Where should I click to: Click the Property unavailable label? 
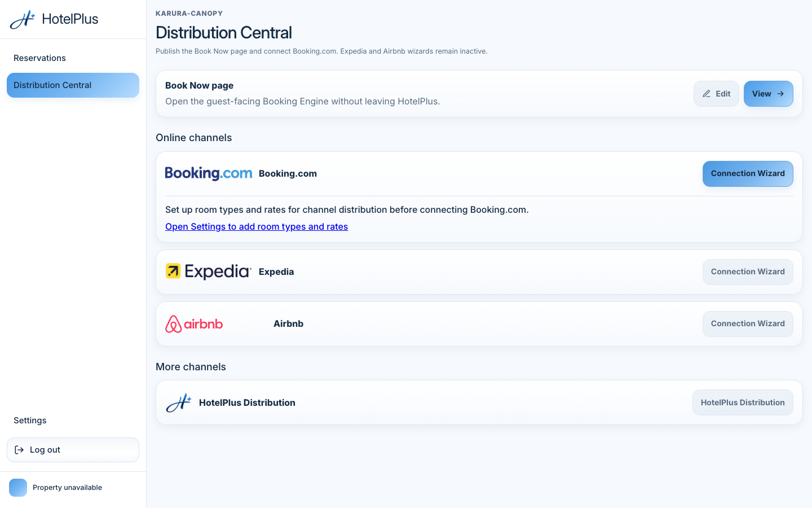[67, 488]
